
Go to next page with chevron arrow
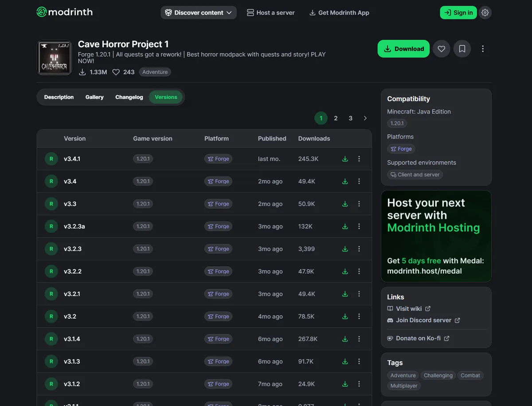[365, 118]
